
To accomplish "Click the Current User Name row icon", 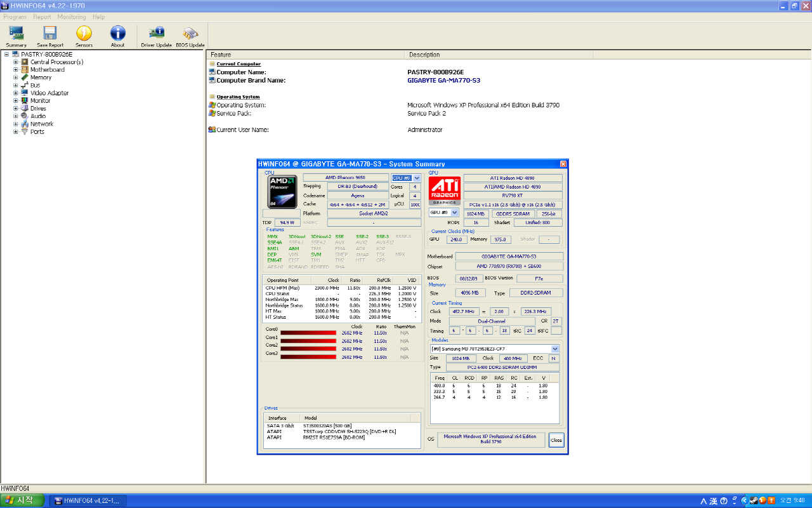I will (x=212, y=130).
